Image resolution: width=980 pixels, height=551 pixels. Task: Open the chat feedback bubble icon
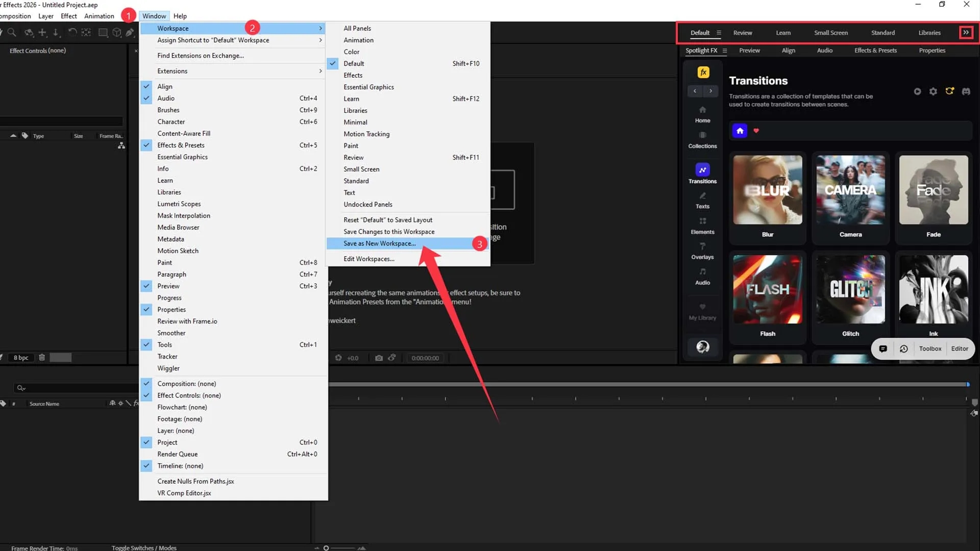883,349
